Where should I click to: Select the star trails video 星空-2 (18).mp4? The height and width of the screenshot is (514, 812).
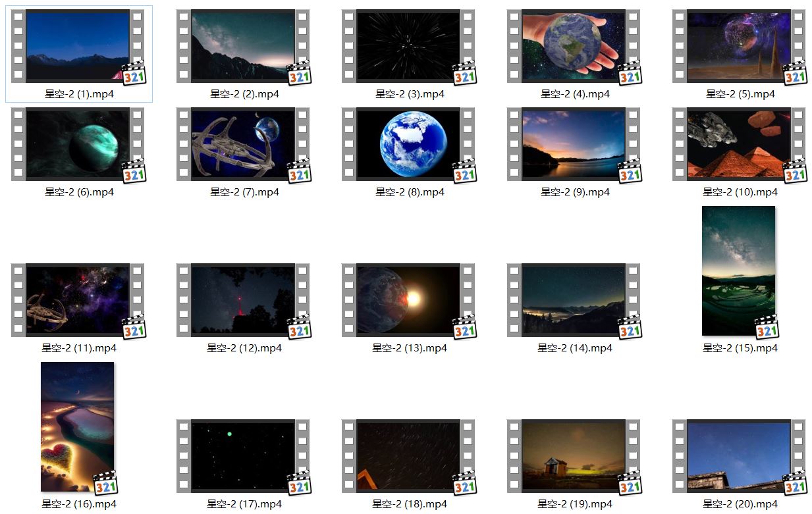point(408,456)
